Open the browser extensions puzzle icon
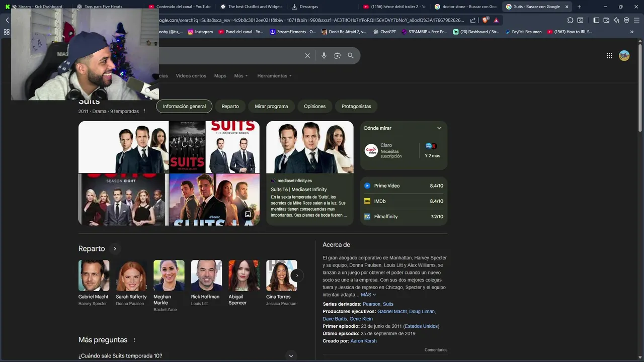Viewport: 644px width, 362px height. point(570,20)
